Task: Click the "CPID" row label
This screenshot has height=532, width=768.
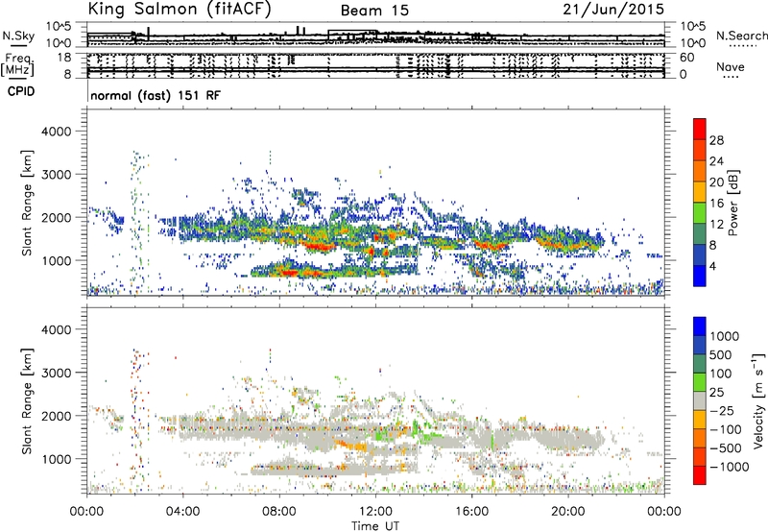Action: tap(21, 91)
